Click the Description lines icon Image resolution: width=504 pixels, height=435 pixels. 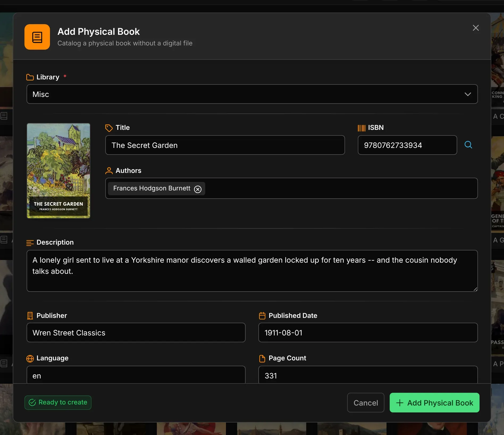pos(30,243)
